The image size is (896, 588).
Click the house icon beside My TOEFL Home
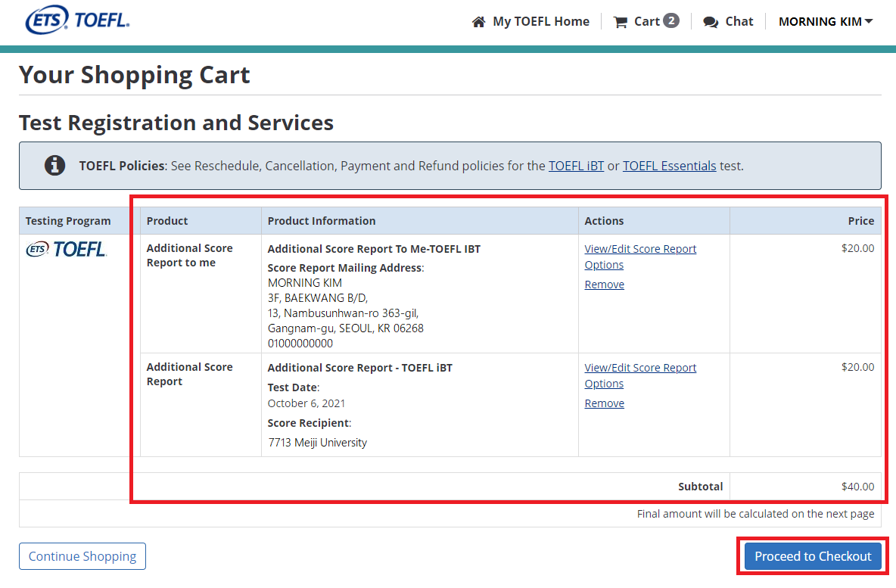[x=478, y=22]
